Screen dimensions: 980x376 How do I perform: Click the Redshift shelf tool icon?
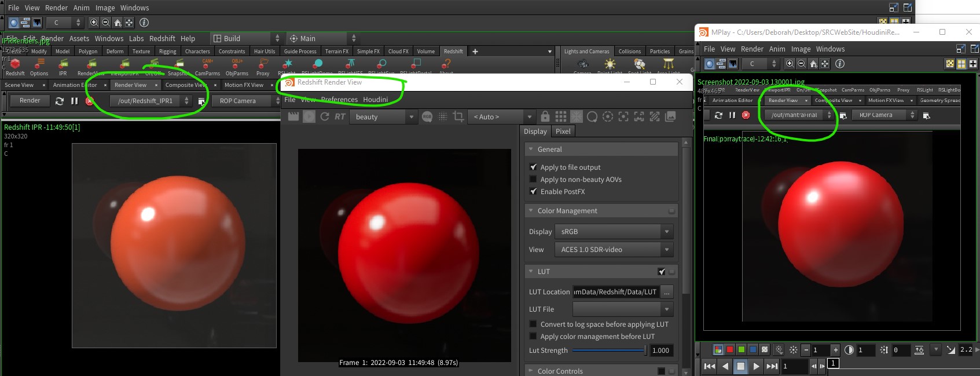tap(15, 64)
